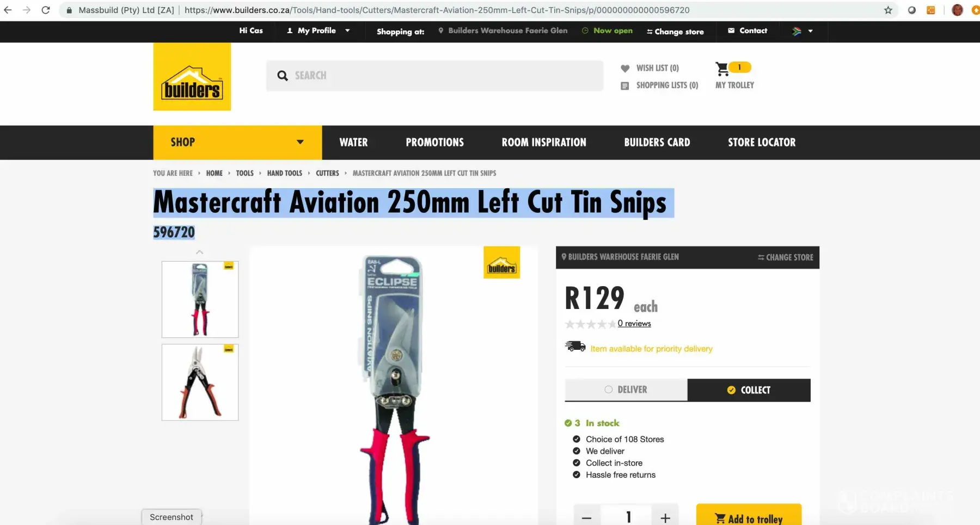
Task: Open the country flag dropdown
Action: (803, 31)
